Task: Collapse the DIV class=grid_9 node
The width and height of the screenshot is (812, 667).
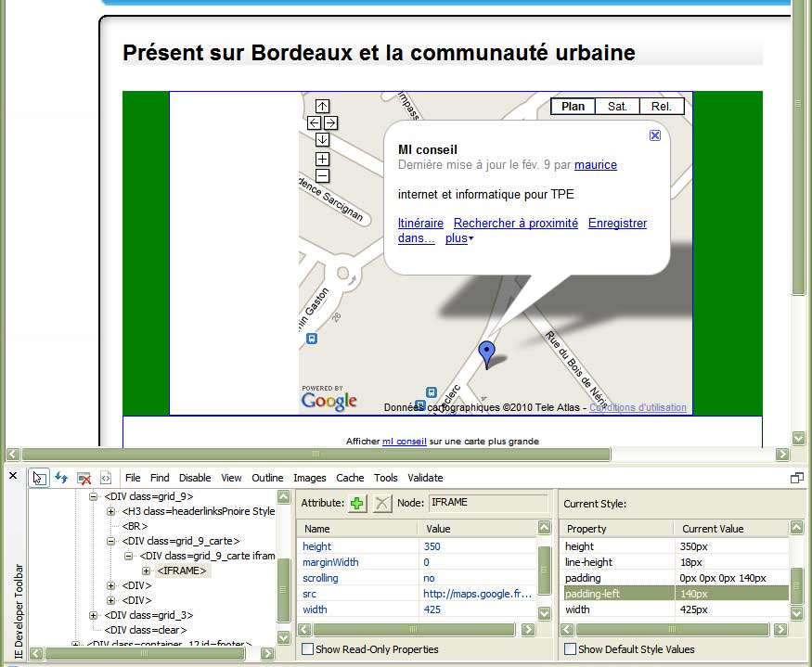Action: 93,496
